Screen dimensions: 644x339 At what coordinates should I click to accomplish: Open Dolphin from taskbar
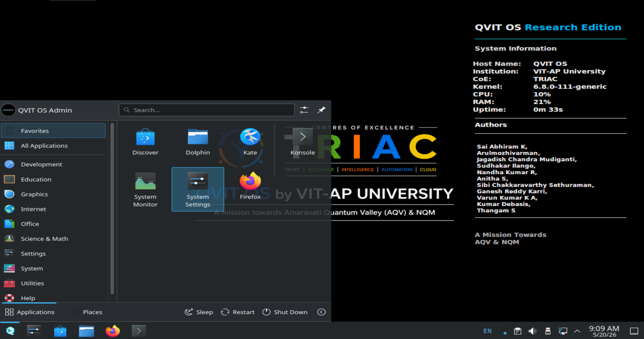[x=87, y=331]
